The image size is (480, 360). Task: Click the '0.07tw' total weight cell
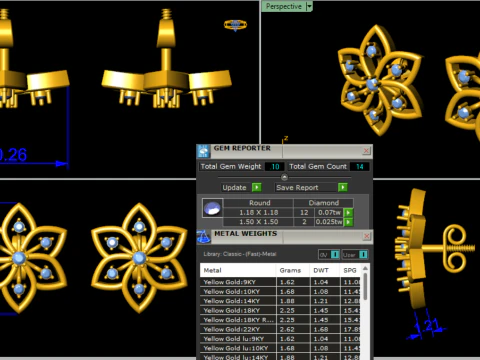tap(329, 212)
